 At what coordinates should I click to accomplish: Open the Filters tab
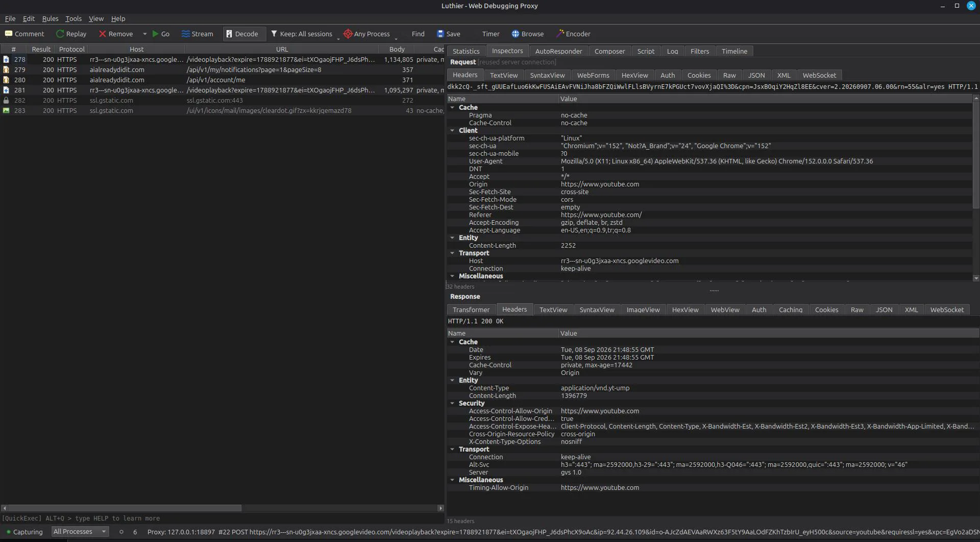[700, 51]
